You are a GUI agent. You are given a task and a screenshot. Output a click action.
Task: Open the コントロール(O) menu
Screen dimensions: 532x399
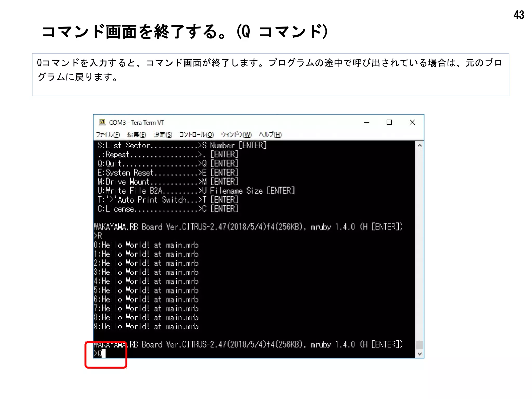click(197, 135)
